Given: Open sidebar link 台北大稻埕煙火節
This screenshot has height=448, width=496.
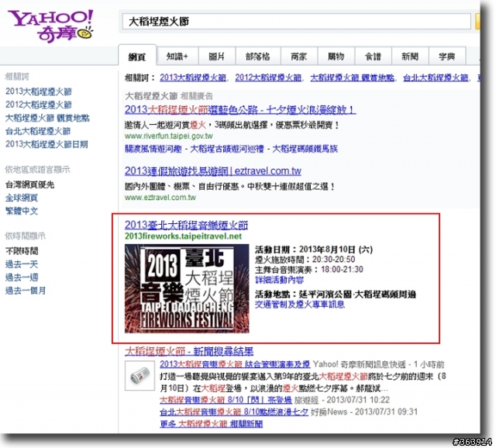Looking at the screenshot, I should click(38, 131).
